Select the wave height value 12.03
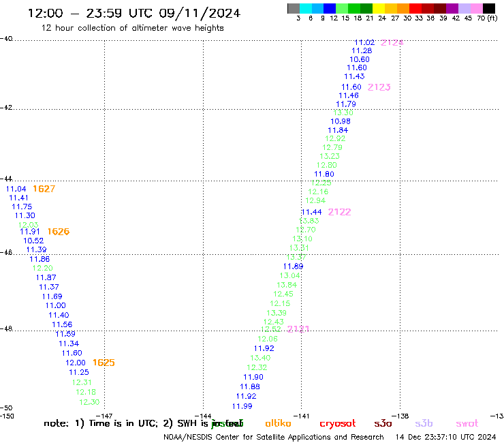 [x=29, y=224]
